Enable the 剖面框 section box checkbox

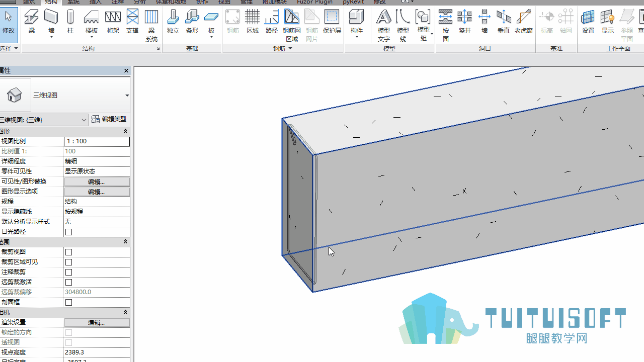point(69,302)
